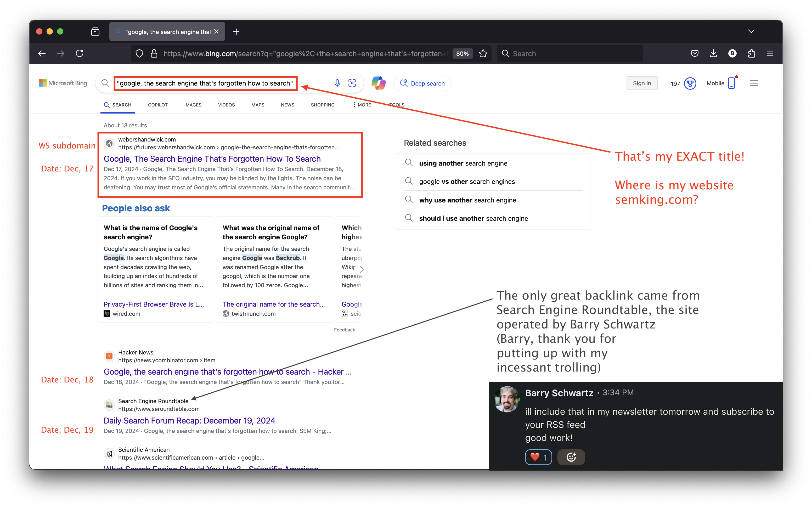Add a reaction with the emoji button
The width and height of the screenshot is (812, 508).
pos(571,457)
